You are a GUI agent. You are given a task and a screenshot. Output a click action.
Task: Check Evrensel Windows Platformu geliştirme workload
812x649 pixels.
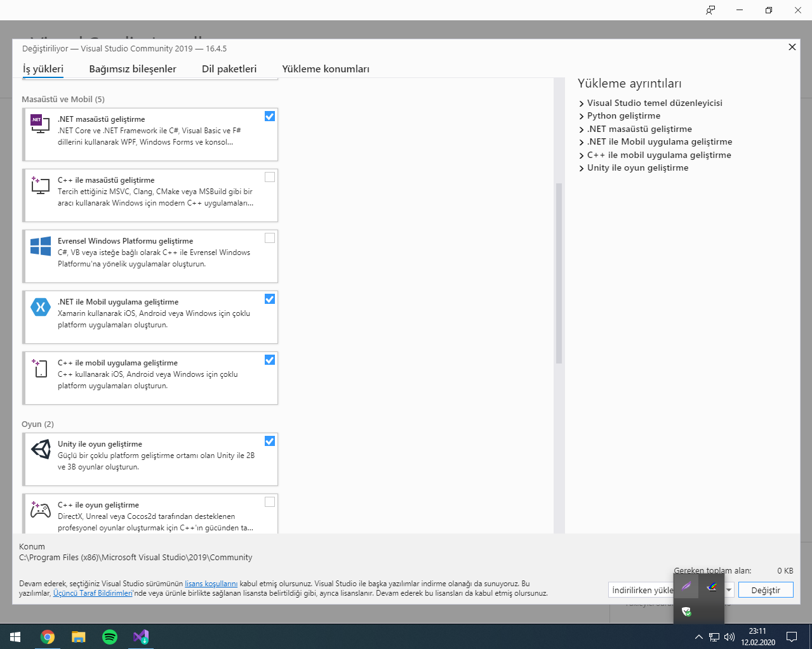tap(270, 238)
